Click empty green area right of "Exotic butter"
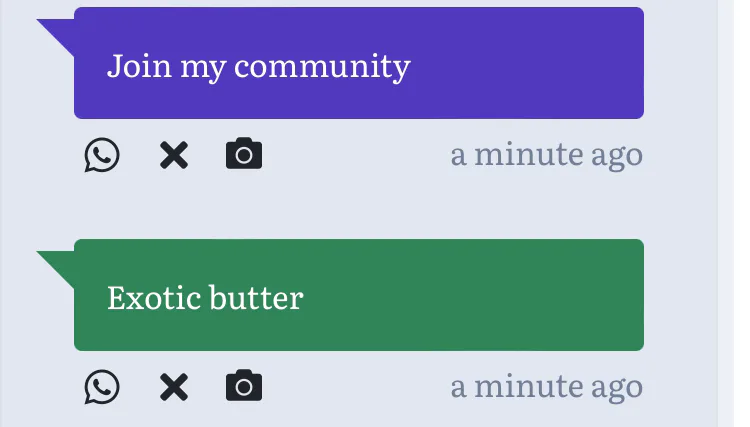Viewport: 750px width, 427px height. coord(480,296)
